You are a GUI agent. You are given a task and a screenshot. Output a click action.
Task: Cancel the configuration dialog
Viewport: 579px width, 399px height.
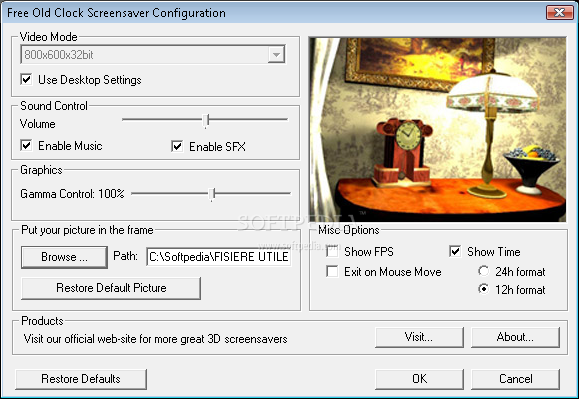515,379
